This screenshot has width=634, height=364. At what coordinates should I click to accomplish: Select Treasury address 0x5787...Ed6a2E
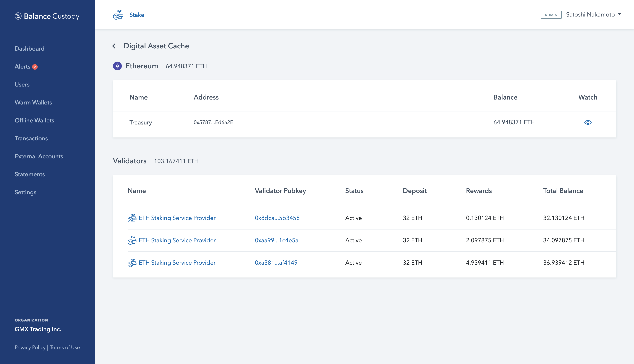pyautogui.click(x=213, y=122)
